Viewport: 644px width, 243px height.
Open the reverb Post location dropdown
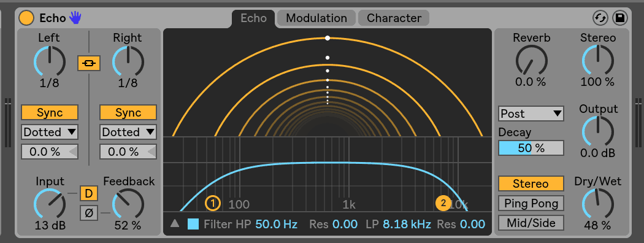coord(531,114)
